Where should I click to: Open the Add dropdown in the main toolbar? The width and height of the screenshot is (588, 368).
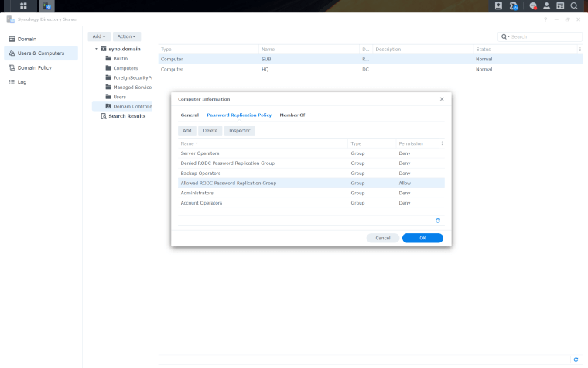(98, 36)
